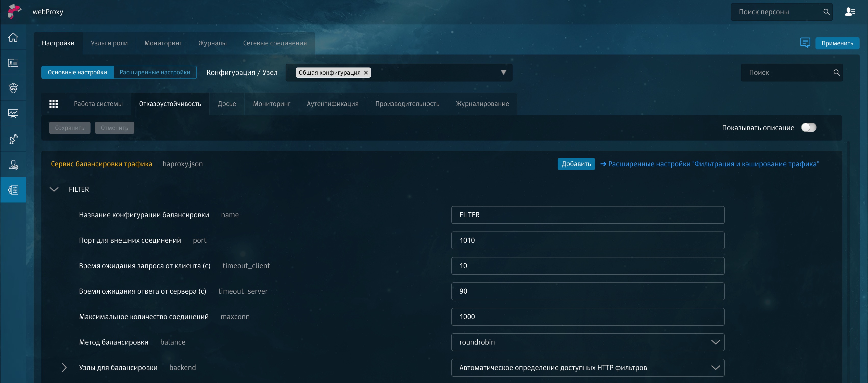The width and height of the screenshot is (868, 383).
Task: Click the grid icon before Работа системы
Action: point(54,104)
